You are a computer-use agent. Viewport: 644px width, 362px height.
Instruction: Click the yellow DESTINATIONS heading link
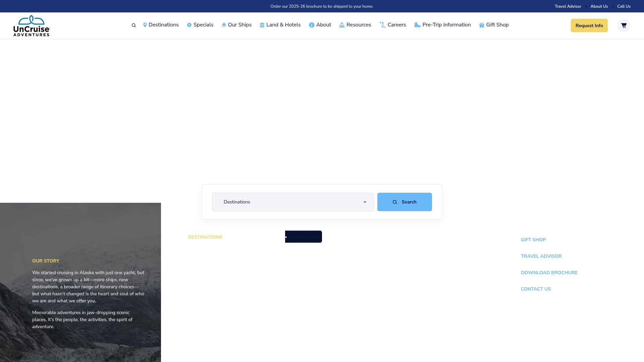[x=205, y=237]
